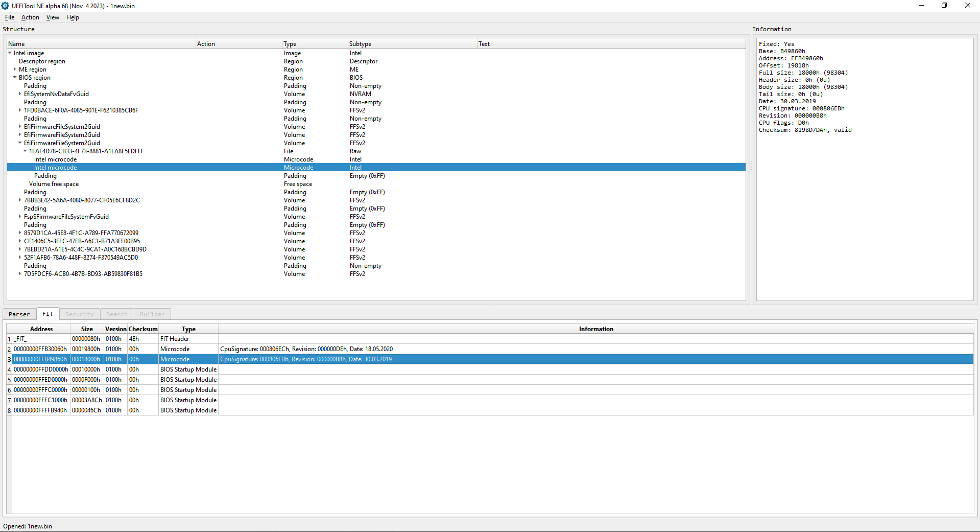The image size is (980, 532).
Task: Select volume 7D5FDCF6-ACB0-4B7B-BD93-AB59830F81B5
Action: [x=83, y=274]
